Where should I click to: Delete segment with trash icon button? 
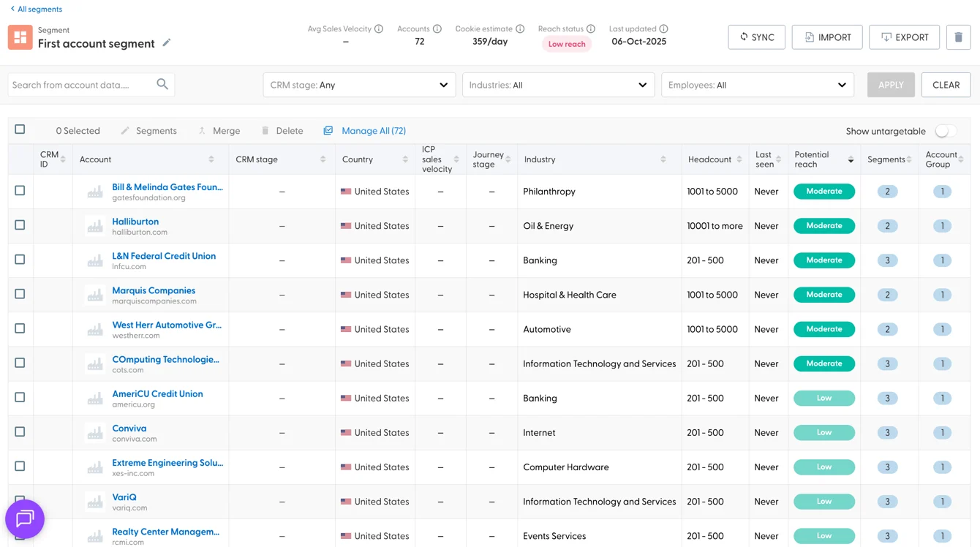pyautogui.click(x=958, y=37)
